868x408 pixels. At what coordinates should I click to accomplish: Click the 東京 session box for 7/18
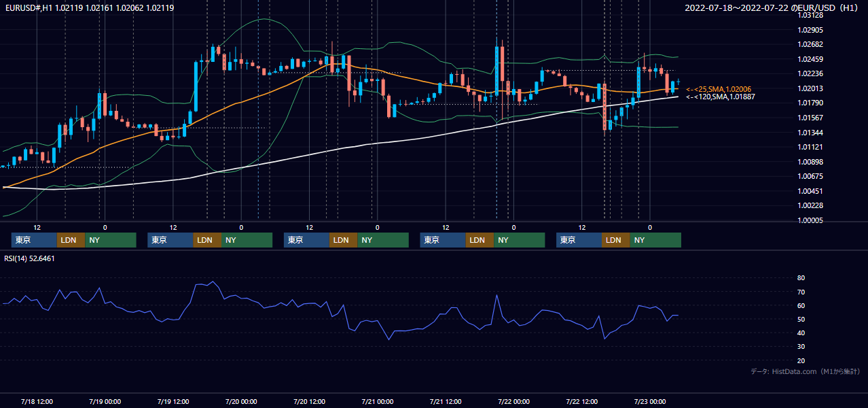(35, 240)
